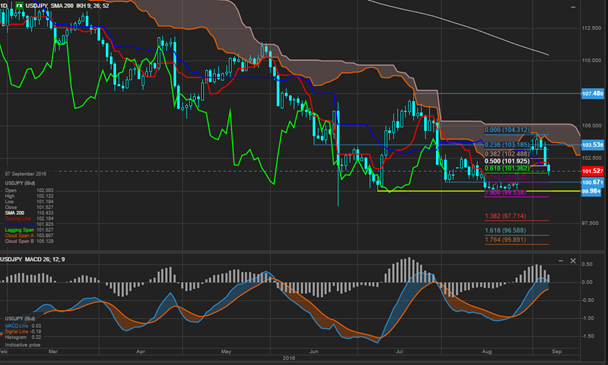Click the Sep label on time axis
This screenshot has height=365, width=608.
click(556, 351)
